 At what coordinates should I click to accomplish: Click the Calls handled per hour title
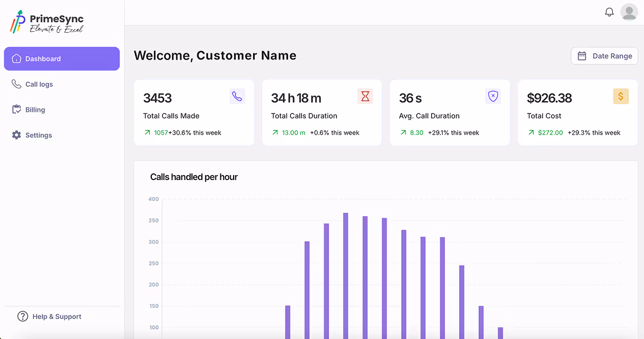pyautogui.click(x=194, y=177)
